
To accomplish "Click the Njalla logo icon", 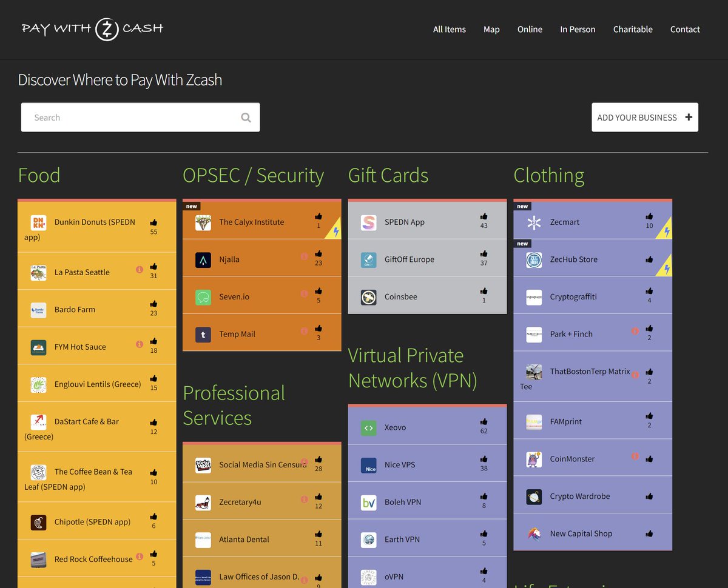I will tap(203, 259).
